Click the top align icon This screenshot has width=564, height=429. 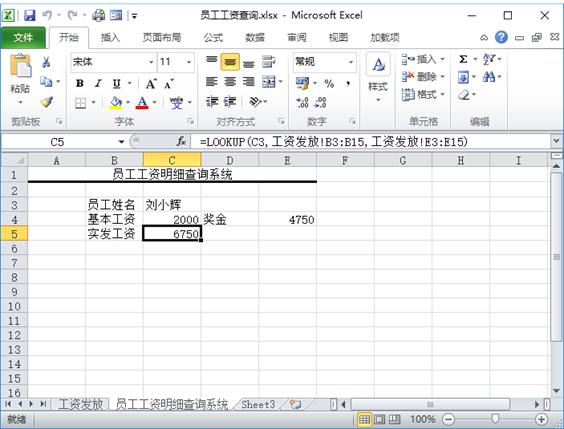pos(212,61)
